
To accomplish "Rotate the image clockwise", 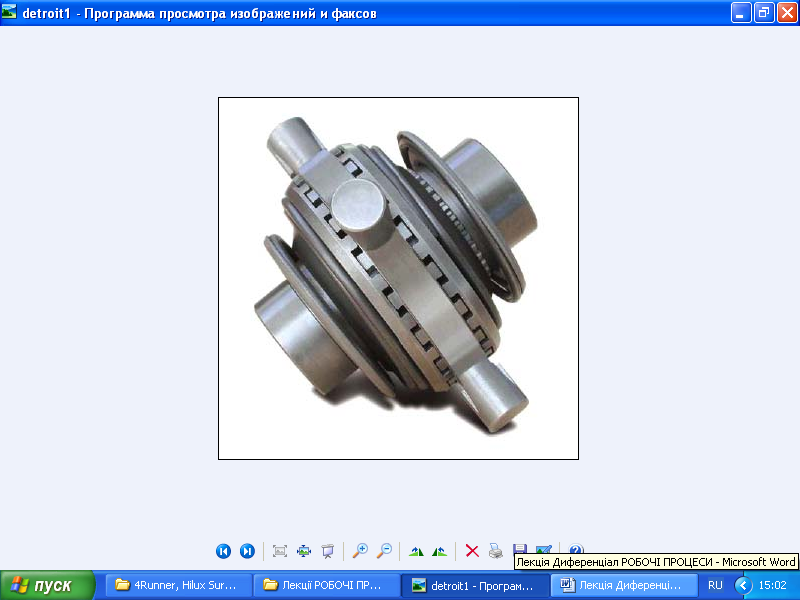I will point(416,551).
